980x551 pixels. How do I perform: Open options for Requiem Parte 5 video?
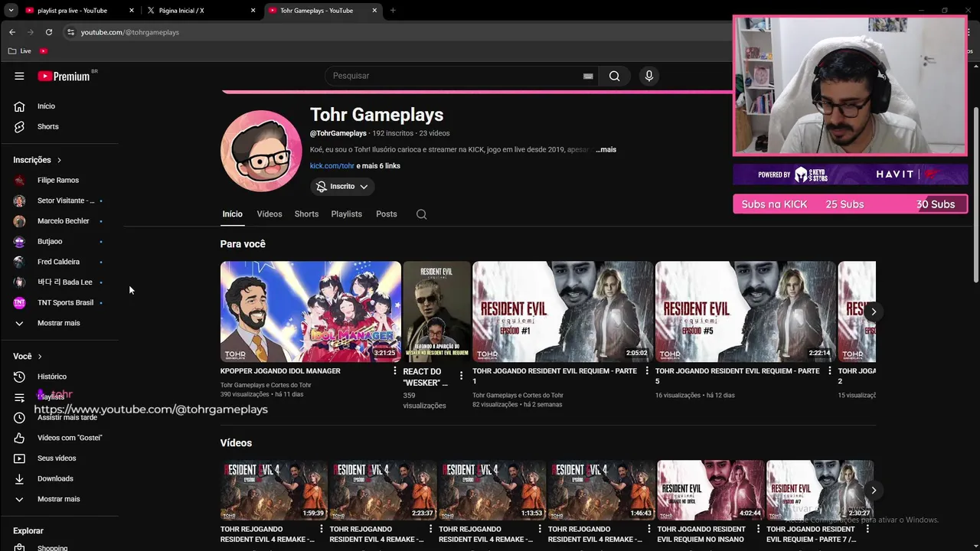[829, 371]
